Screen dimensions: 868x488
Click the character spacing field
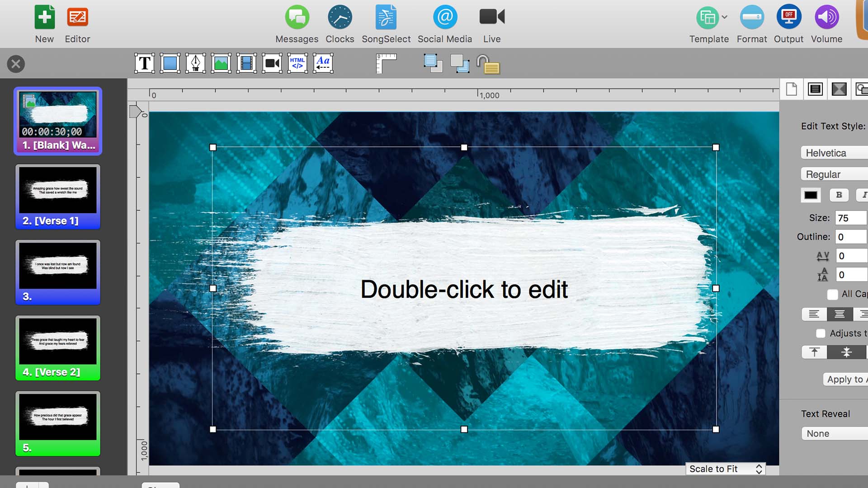pos(851,256)
